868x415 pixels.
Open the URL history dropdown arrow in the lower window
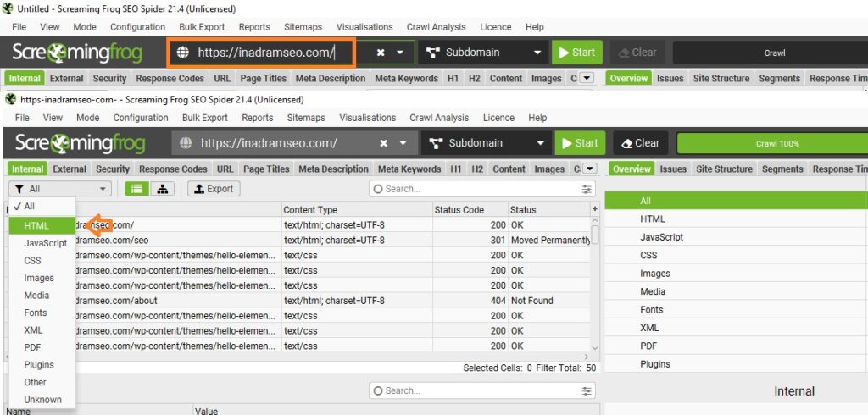(x=403, y=143)
